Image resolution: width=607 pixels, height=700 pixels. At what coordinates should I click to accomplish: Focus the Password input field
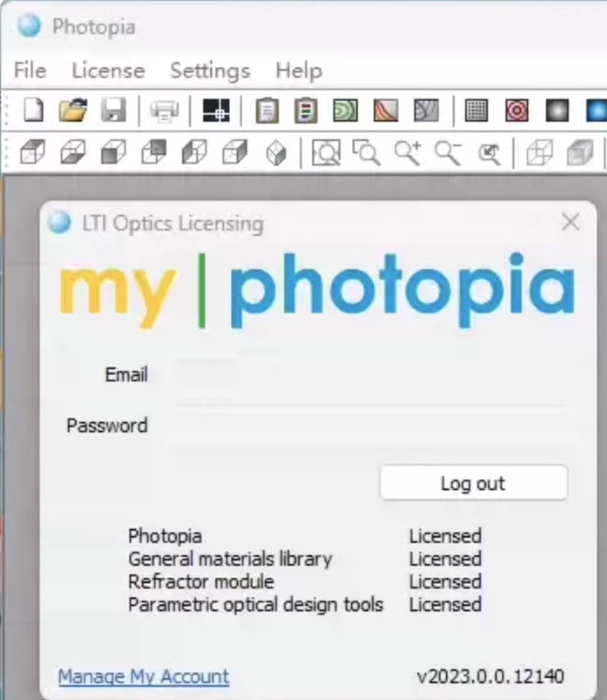[371, 429]
